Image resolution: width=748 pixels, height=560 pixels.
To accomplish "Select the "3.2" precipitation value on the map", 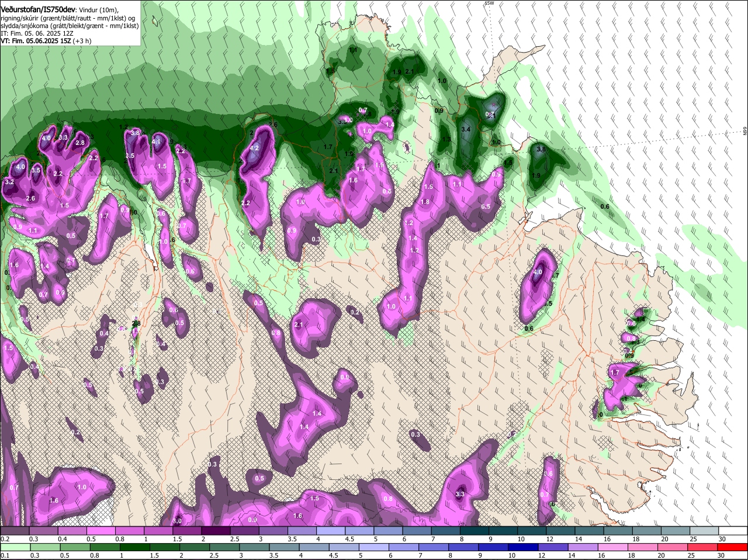I will click(x=9, y=182).
